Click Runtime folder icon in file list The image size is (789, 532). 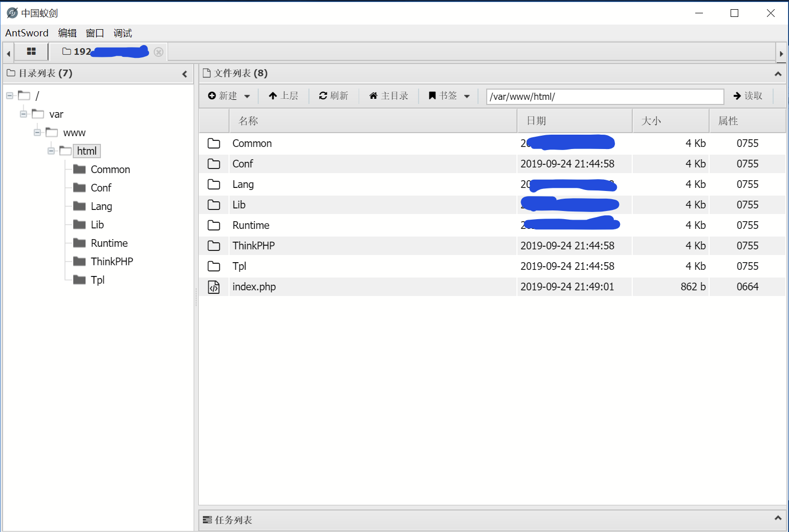pyautogui.click(x=214, y=225)
